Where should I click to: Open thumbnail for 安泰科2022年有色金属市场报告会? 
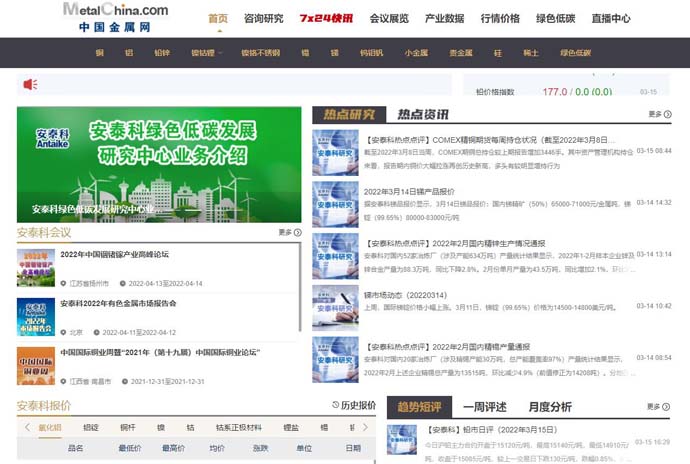pyautogui.click(x=36, y=317)
